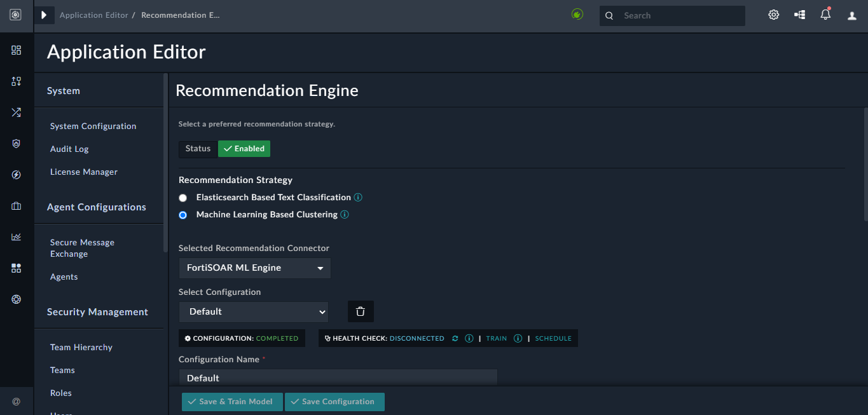Select Elasticsearch Based Text Classification strategy
This screenshot has height=415, width=868.
pos(183,198)
